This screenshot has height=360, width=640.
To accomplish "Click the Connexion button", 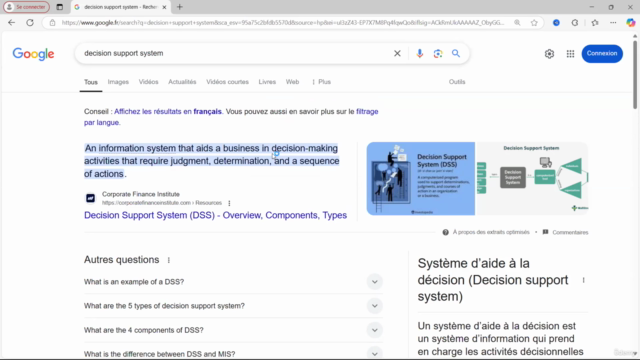I will coord(602,53).
